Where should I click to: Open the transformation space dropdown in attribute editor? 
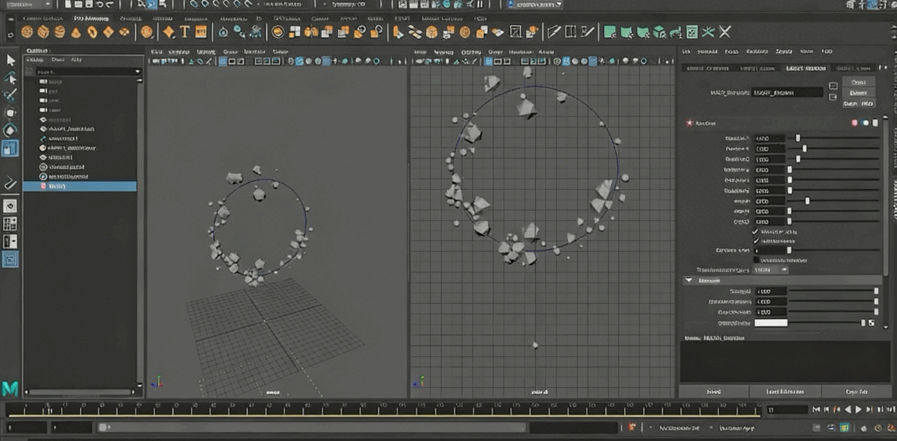(x=770, y=270)
